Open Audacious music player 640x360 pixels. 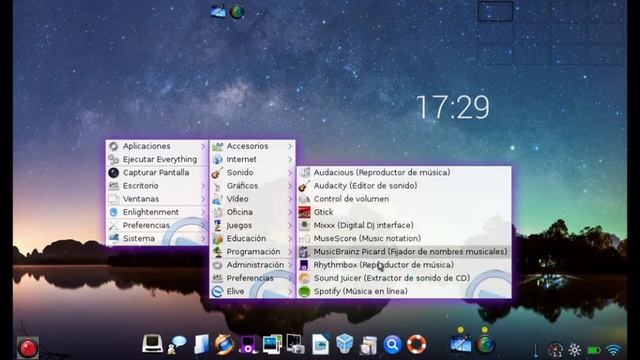(404, 172)
